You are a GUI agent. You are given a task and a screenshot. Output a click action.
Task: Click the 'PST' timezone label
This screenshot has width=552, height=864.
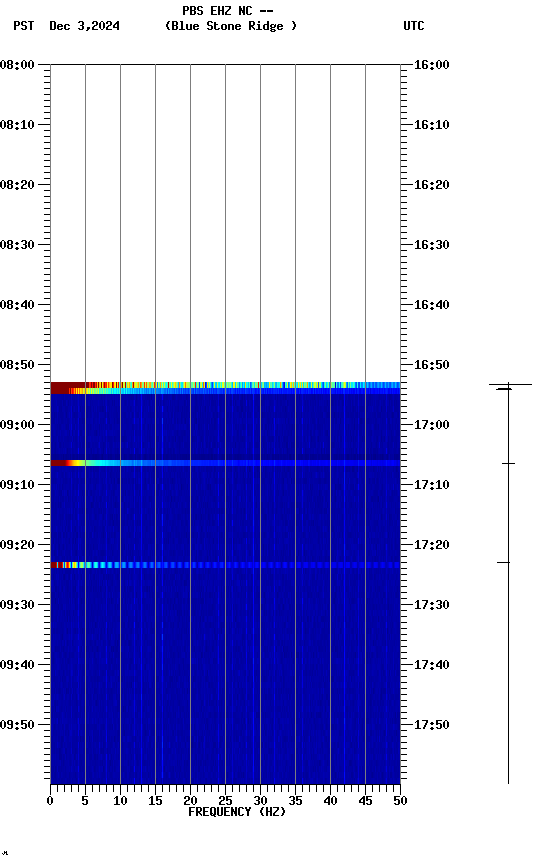pyautogui.click(x=24, y=26)
